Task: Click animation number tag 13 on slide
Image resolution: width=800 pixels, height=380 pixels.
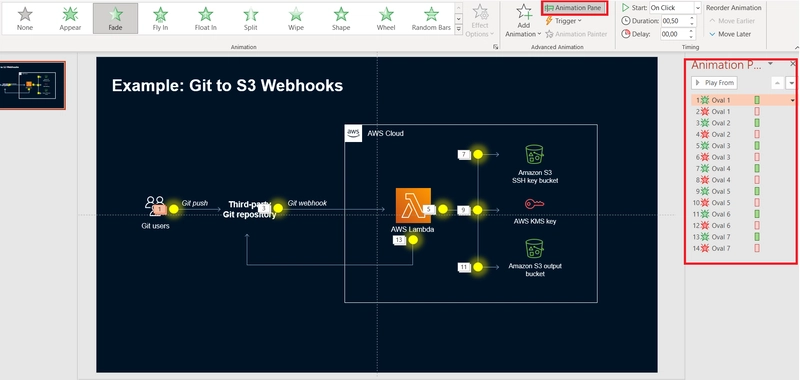Action: point(399,240)
